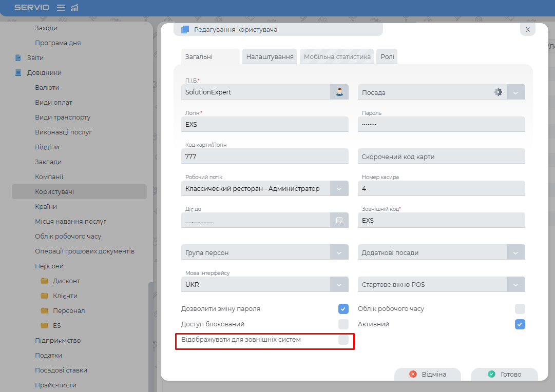Open the Мова інтерфейсу dropdown
Image resolution: width=555 pixels, height=392 pixels.
coord(339,285)
